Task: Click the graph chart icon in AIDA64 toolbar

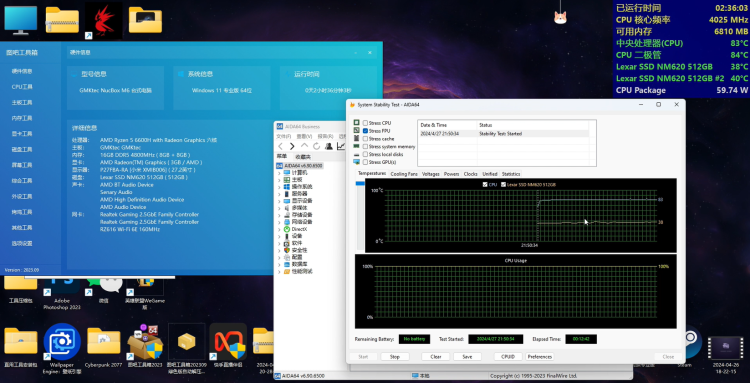Action: click(341, 146)
